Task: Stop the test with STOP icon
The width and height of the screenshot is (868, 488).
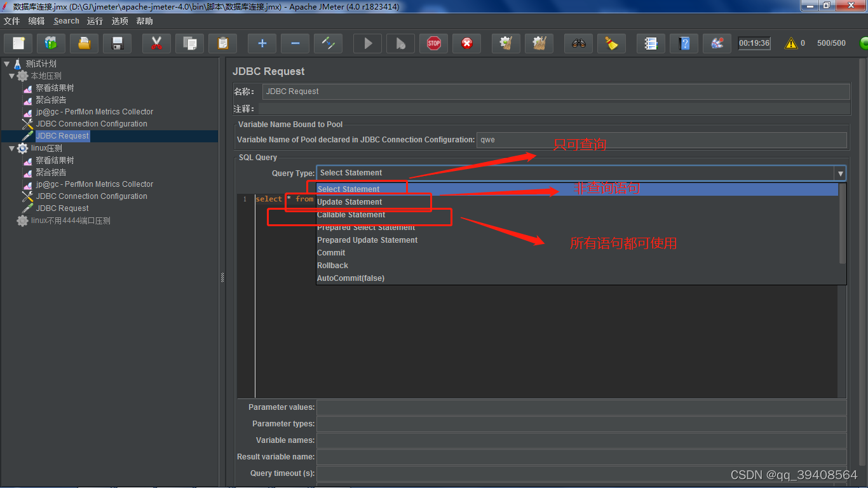Action: (433, 43)
